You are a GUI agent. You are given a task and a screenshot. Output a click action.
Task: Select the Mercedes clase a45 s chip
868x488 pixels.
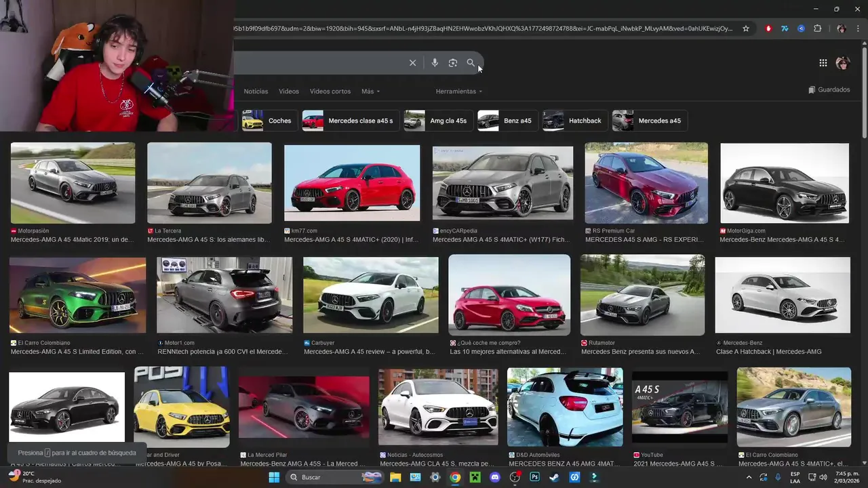[x=350, y=121]
